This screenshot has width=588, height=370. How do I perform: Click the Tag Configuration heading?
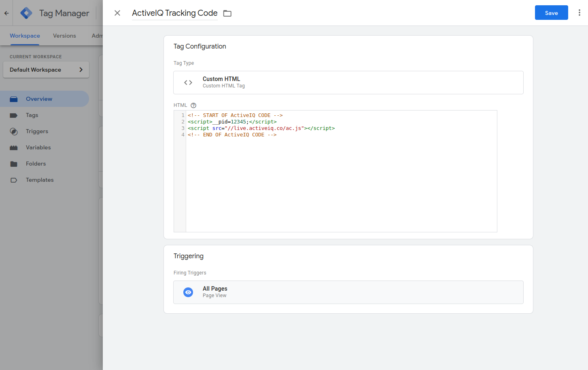pyautogui.click(x=200, y=46)
